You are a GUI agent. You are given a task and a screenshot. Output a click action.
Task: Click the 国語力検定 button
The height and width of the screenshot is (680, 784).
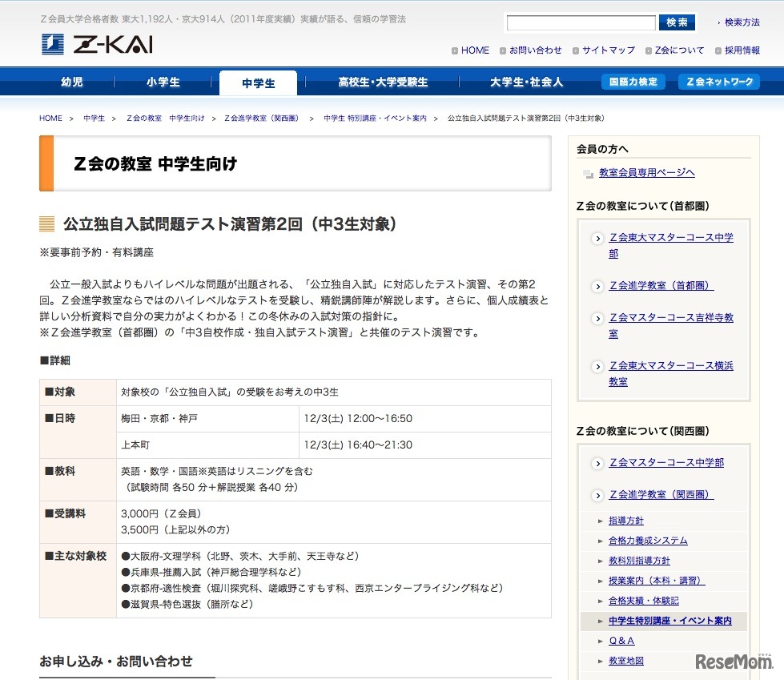[x=633, y=82]
